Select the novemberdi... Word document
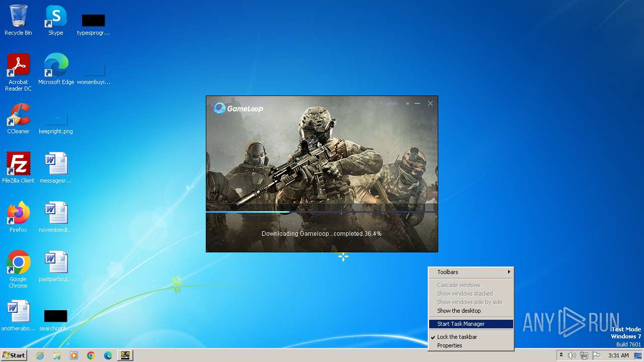 tap(55, 217)
